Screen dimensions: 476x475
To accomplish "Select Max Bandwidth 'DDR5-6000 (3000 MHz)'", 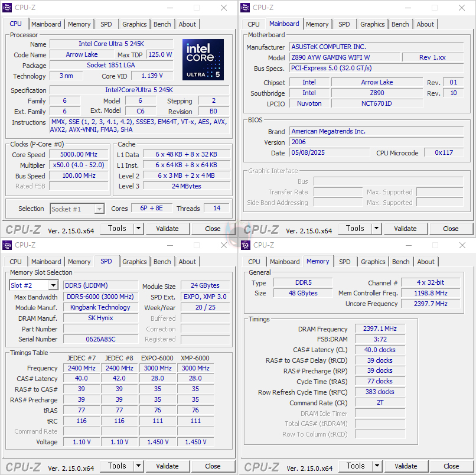I will tap(100, 297).
